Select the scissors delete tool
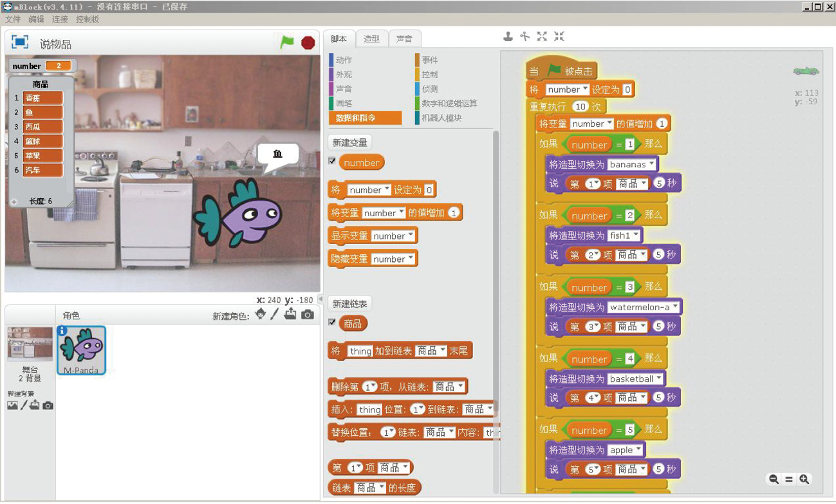 pyautogui.click(x=525, y=37)
